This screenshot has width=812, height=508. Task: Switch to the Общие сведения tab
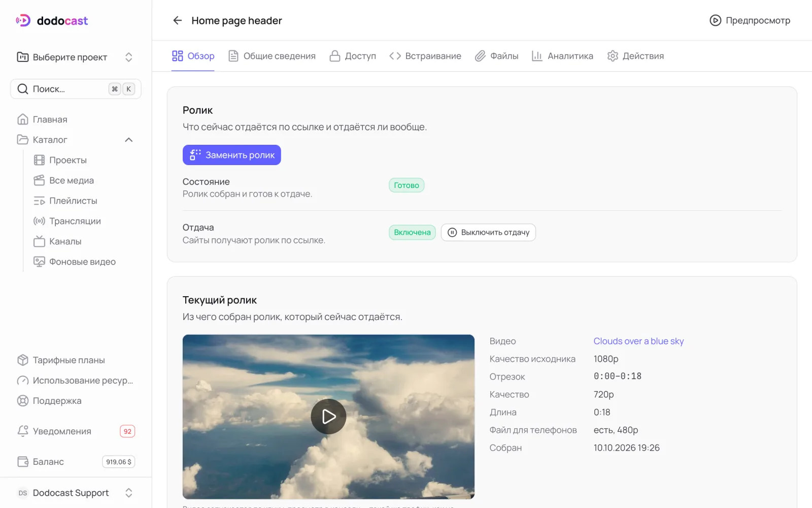[272, 56]
